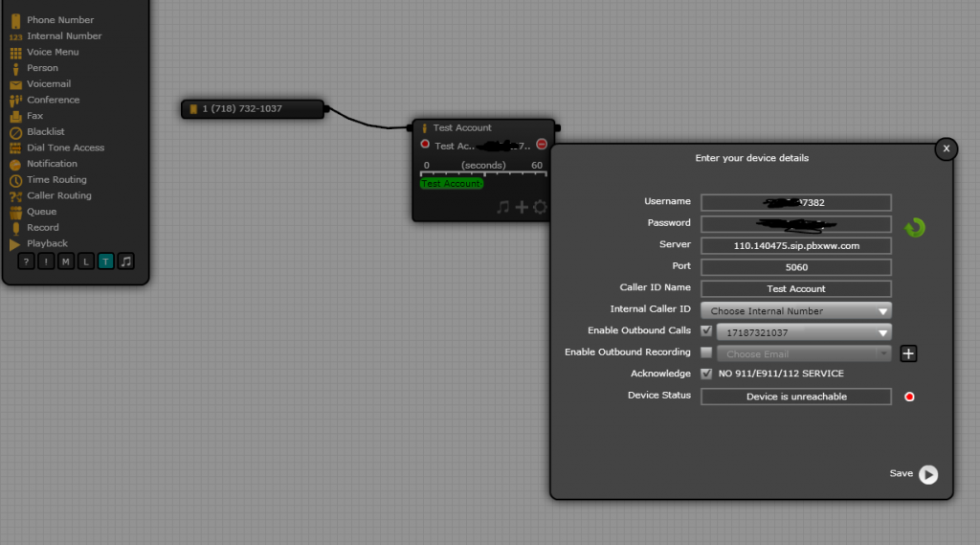Select the Notification icon
The image size is (980, 545).
(15, 164)
